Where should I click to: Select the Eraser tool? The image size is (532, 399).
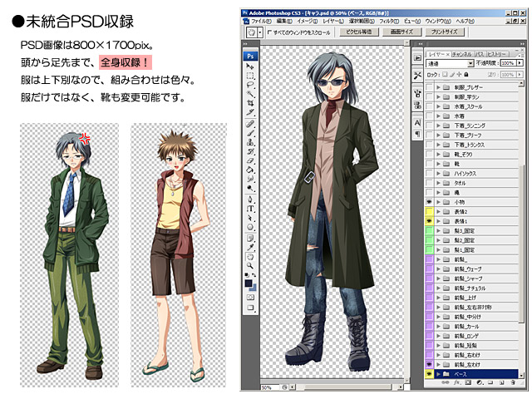[250, 160]
